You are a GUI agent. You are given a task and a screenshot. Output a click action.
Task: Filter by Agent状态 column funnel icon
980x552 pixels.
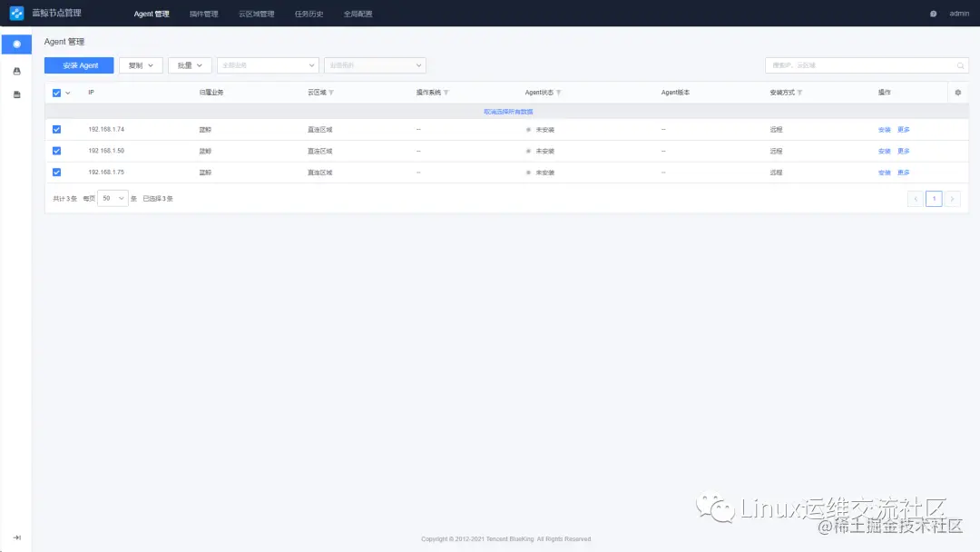point(559,93)
